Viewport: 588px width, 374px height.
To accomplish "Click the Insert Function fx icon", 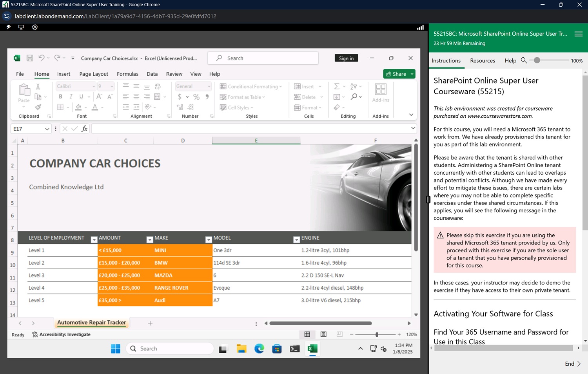I will coord(84,129).
